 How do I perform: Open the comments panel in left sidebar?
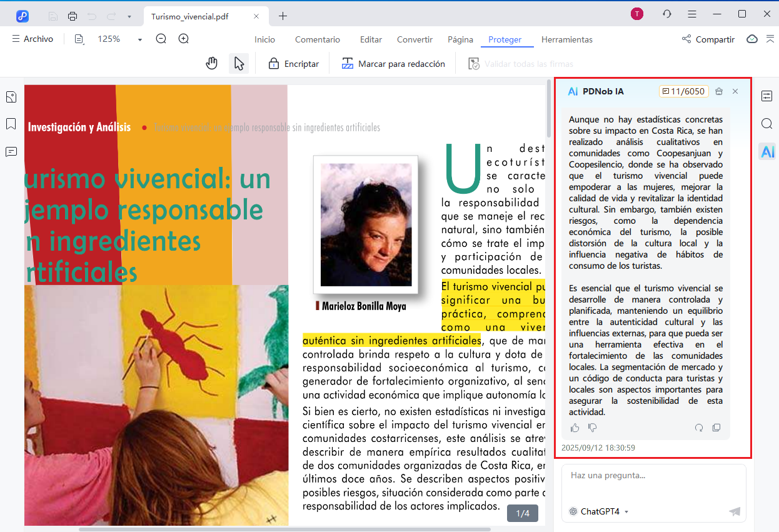pyautogui.click(x=11, y=151)
